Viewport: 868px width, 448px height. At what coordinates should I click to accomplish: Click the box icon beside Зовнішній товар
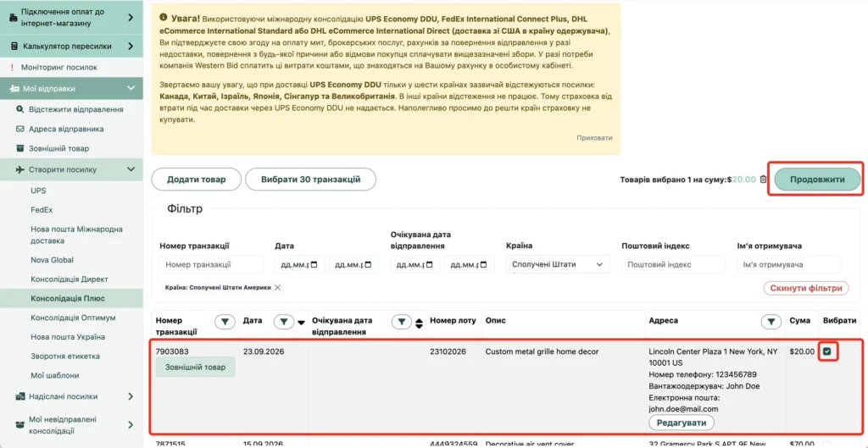[x=20, y=148]
